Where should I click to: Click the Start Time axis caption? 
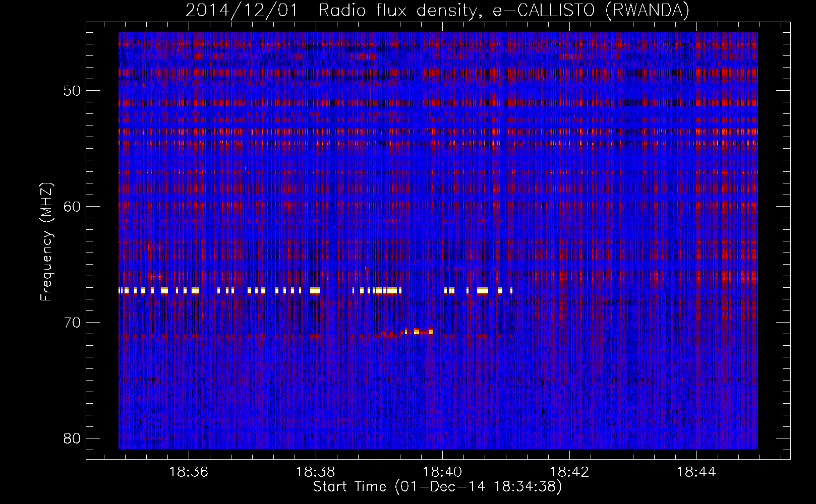(437, 487)
